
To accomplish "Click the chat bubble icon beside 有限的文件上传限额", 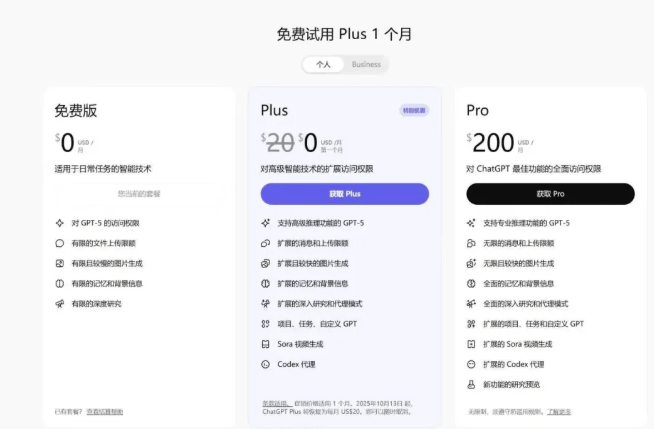I will click(60, 243).
